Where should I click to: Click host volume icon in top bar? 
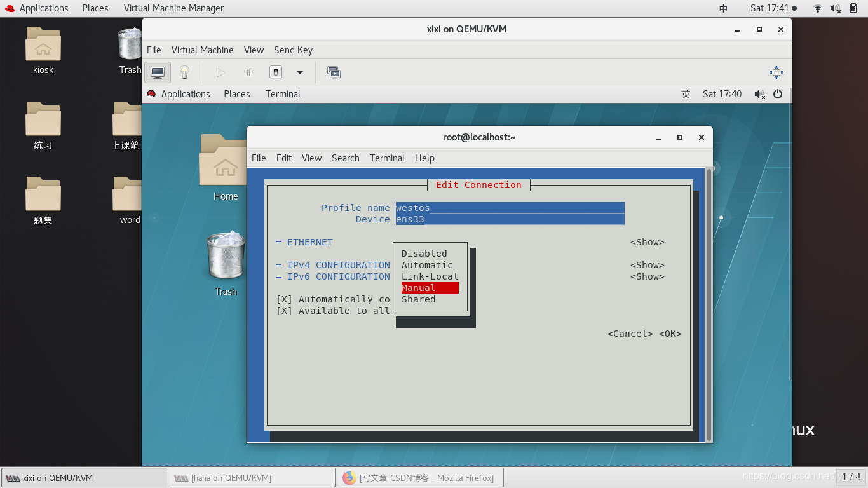coord(836,8)
